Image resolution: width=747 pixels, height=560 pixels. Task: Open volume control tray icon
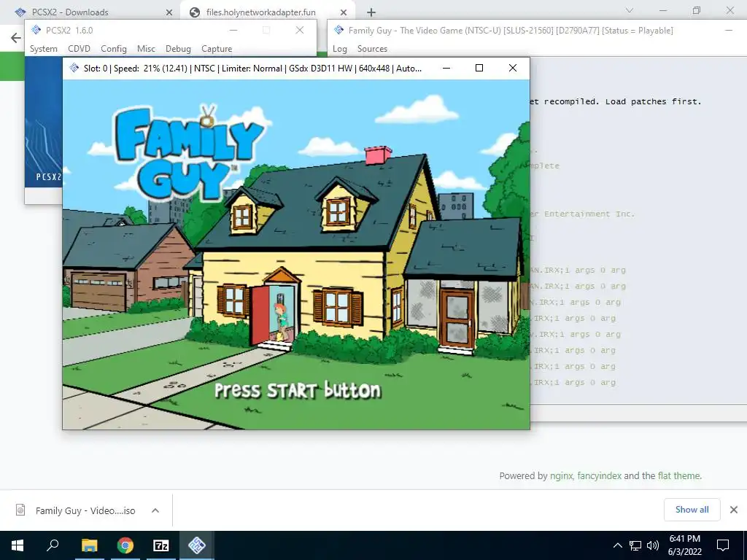tap(653, 545)
